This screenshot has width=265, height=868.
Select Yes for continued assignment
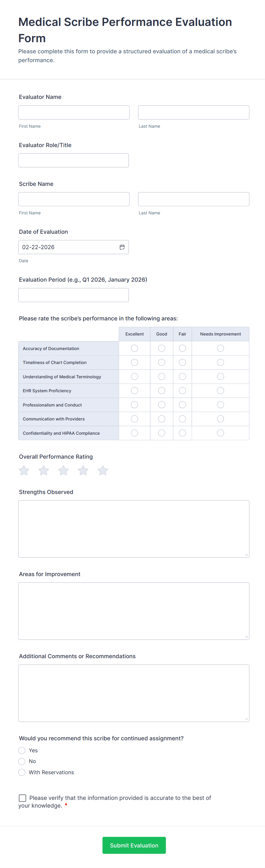(22, 750)
